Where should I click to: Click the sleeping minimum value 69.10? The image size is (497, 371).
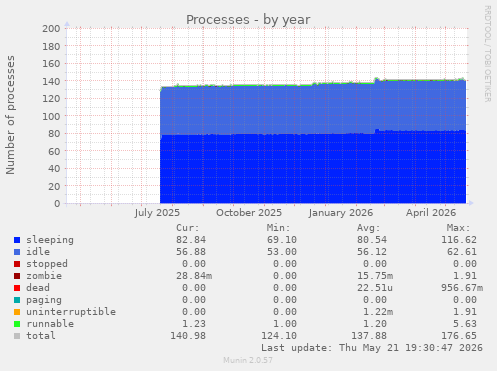coord(282,240)
